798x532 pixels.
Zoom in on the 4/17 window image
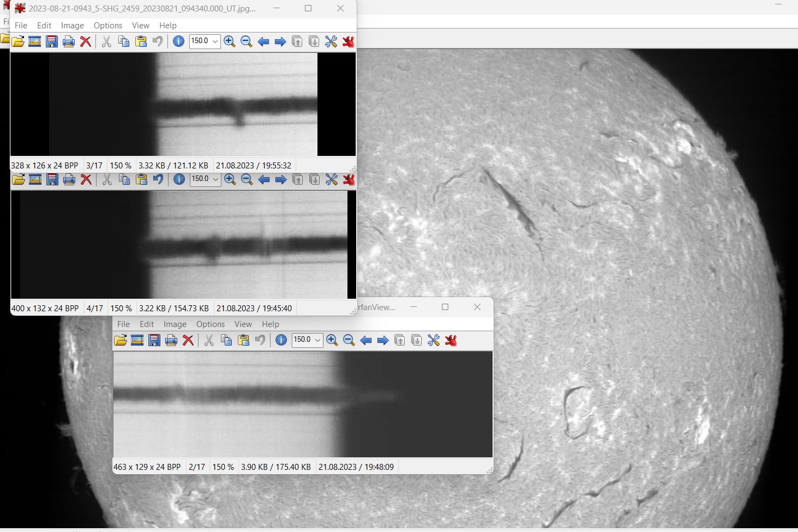coord(230,179)
